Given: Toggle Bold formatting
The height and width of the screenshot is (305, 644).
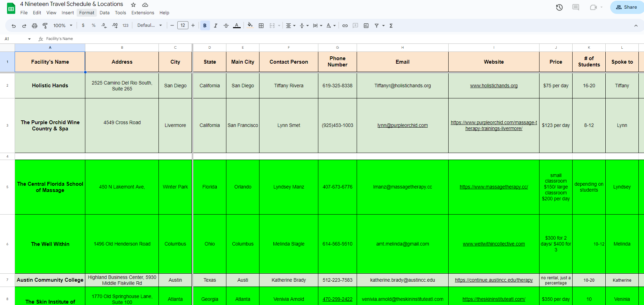Looking at the screenshot, I should 205,25.
